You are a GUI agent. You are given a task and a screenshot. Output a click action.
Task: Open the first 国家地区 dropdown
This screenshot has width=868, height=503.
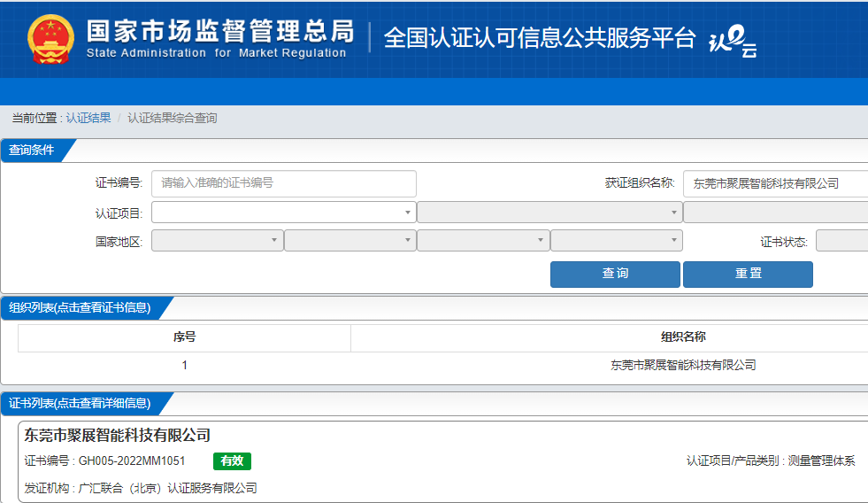(x=218, y=240)
